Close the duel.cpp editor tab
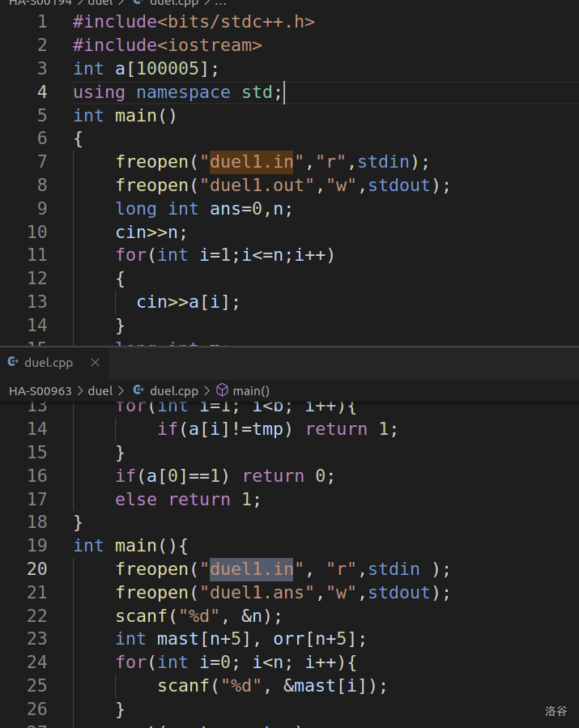The width and height of the screenshot is (579, 728). [x=94, y=363]
